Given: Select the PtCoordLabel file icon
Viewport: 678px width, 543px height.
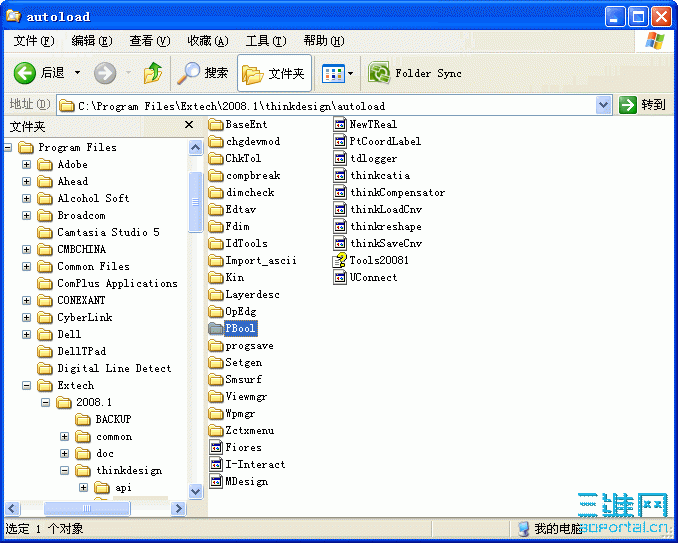Looking at the screenshot, I should [x=340, y=141].
